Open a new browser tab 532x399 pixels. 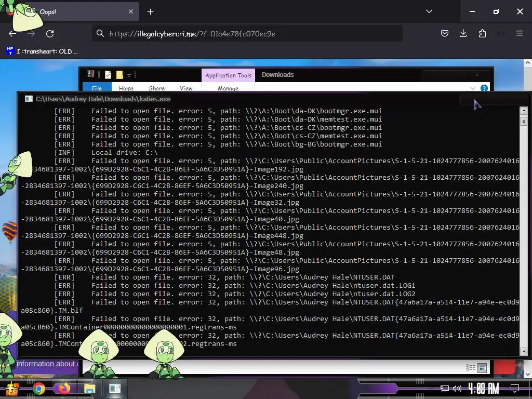pos(150,12)
